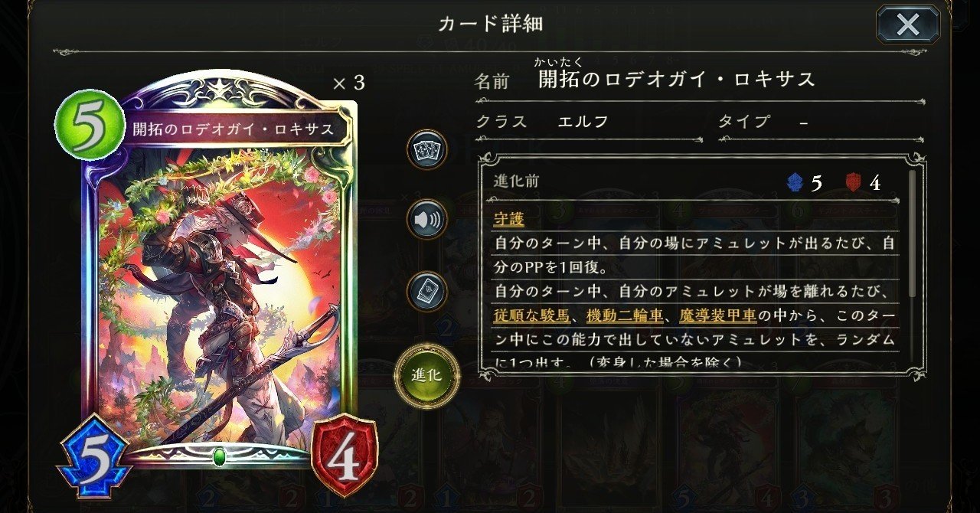980x513 pixels.
Task: Click the card description scrollbar
Action: click(x=911, y=233)
